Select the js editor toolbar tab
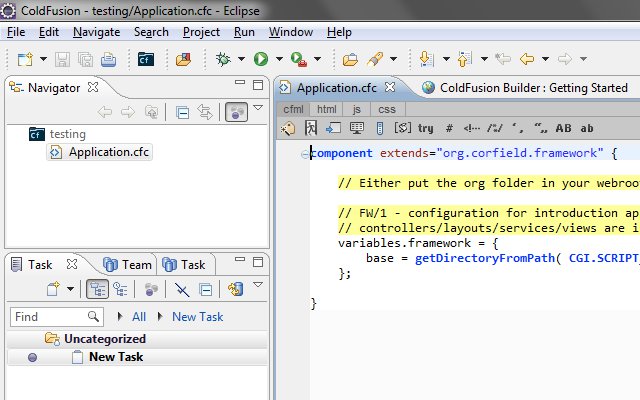Viewport: 640px width, 400px height. pos(357,109)
